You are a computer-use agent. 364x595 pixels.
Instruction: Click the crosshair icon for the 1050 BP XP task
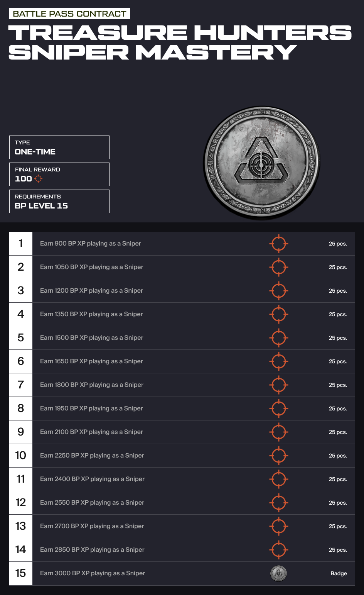coord(278,267)
